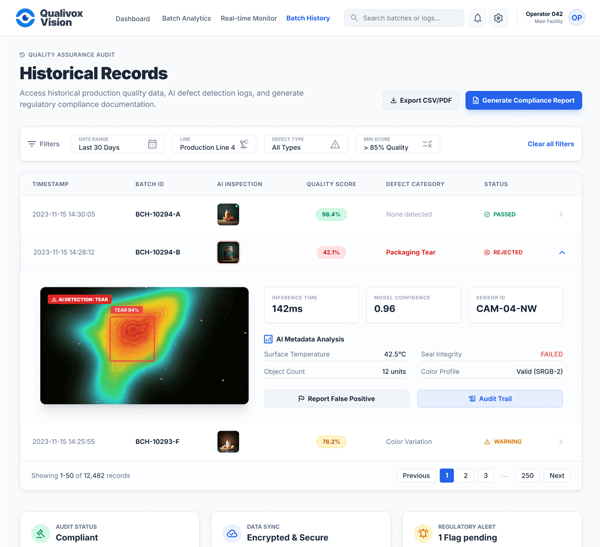Expand the BCH-10294-A row
Image resolution: width=600 pixels, height=547 pixels.
561,214
